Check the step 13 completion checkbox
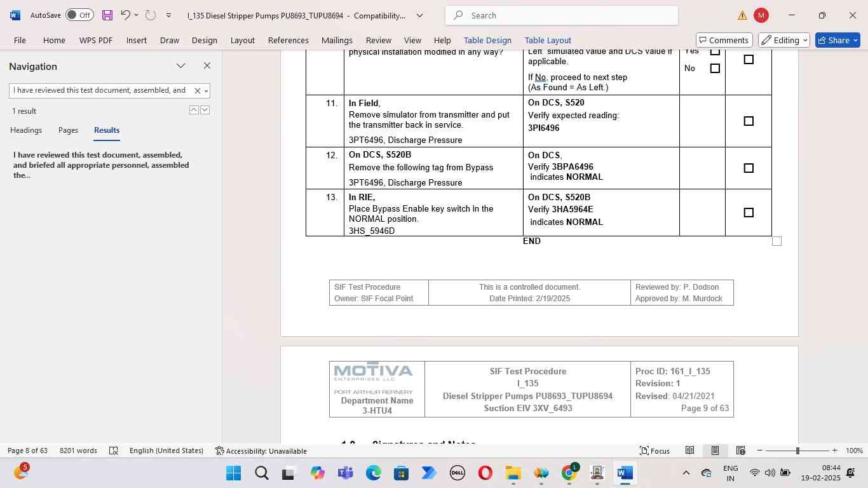Image resolution: width=868 pixels, height=488 pixels. (749, 212)
